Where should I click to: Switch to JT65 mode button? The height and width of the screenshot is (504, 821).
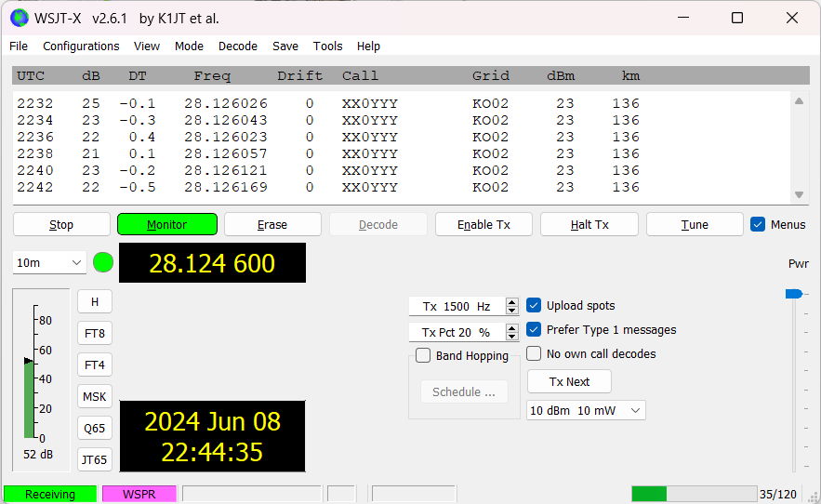point(95,459)
